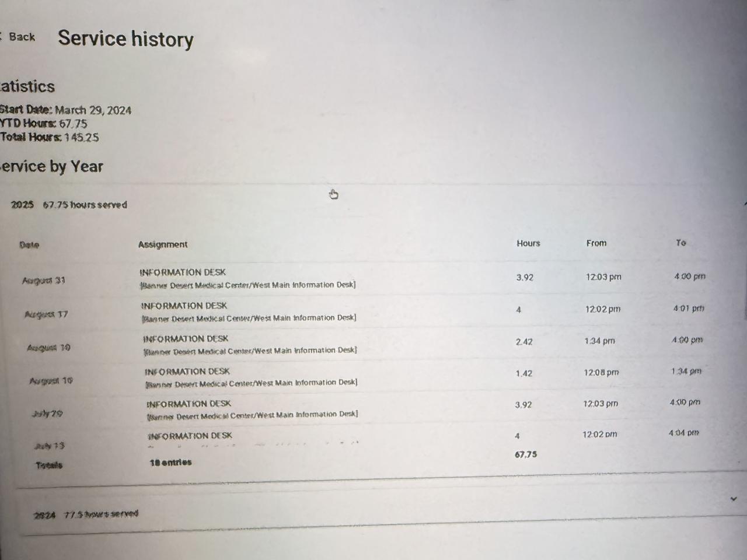Image resolution: width=747 pixels, height=560 pixels.
Task: Click the 18 entries totals label
Action: [x=170, y=463]
